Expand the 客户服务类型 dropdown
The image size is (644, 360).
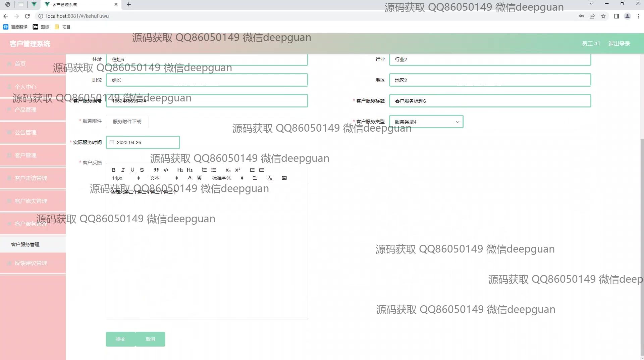point(426,122)
